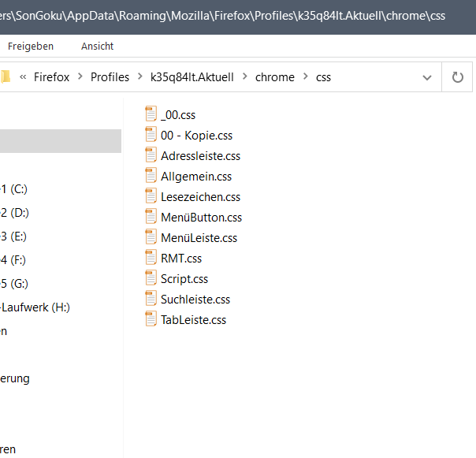476x458 pixels.
Task: Click the RMT.css file icon
Action: coord(151,258)
